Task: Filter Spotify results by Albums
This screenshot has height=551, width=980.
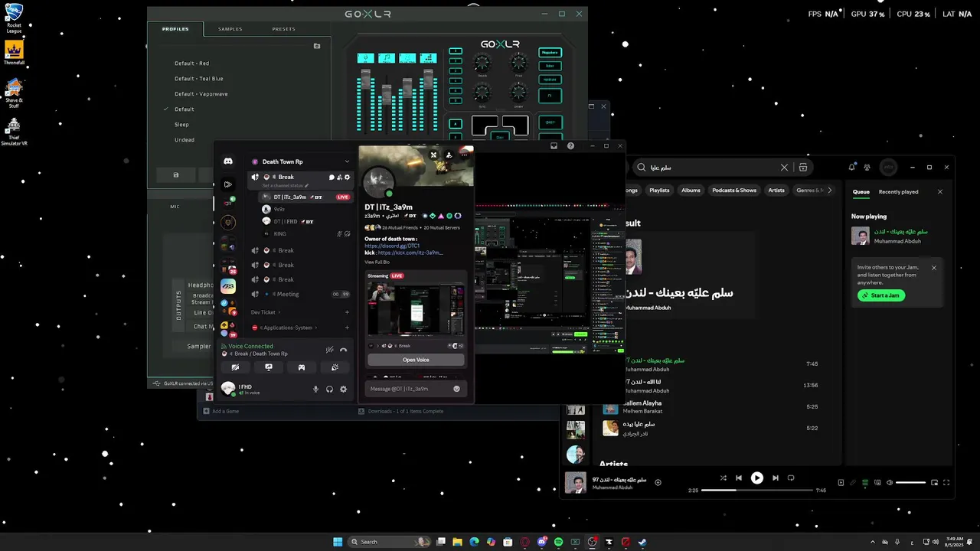Action: [691, 191]
